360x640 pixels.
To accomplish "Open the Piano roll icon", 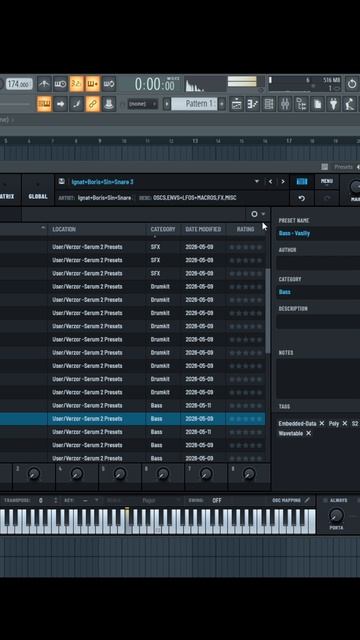I will [x=253, y=104].
